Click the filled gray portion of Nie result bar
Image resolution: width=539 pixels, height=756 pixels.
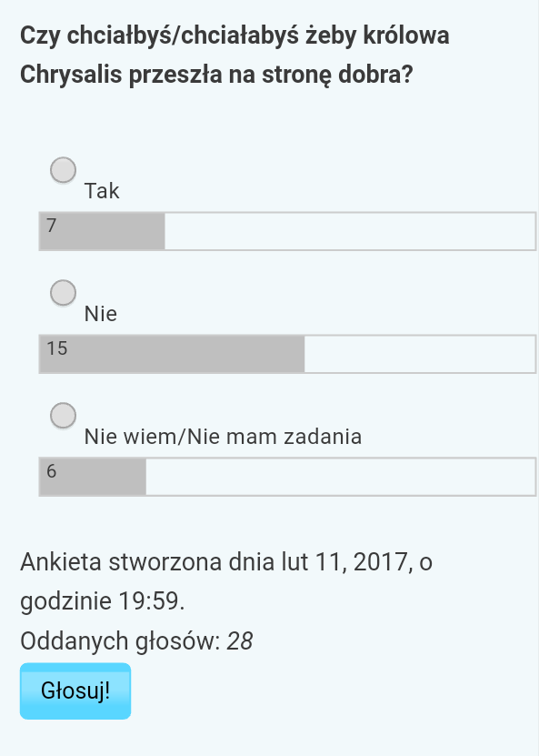click(172, 354)
